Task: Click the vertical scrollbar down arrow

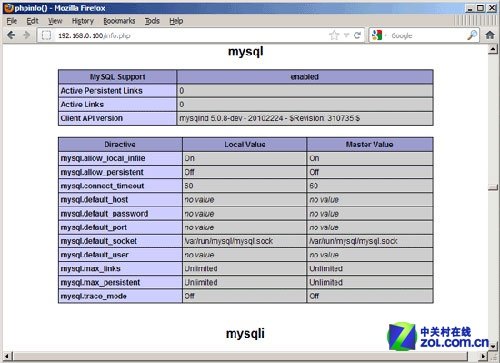Action: click(x=493, y=346)
